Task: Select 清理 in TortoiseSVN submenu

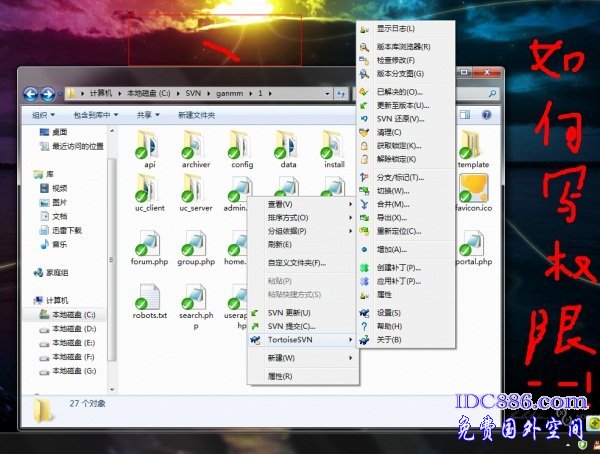Action: click(x=390, y=132)
